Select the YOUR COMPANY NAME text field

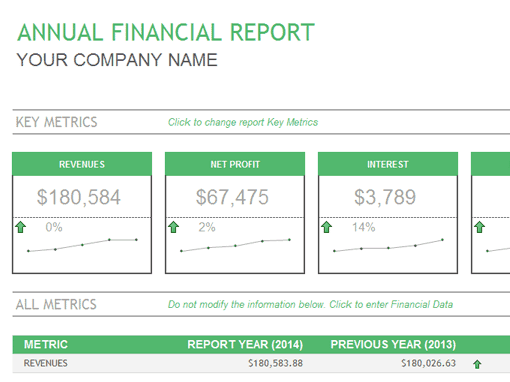coord(117,60)
